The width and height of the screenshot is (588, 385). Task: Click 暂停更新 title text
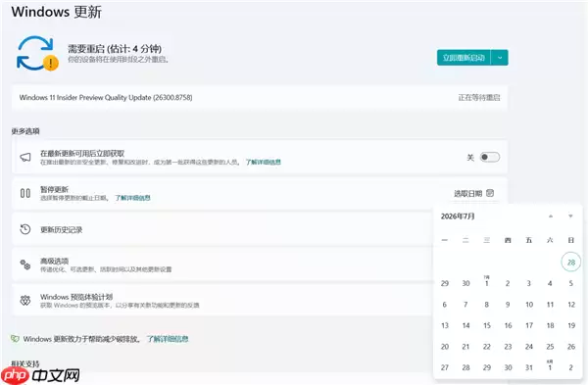coord(54,189)
